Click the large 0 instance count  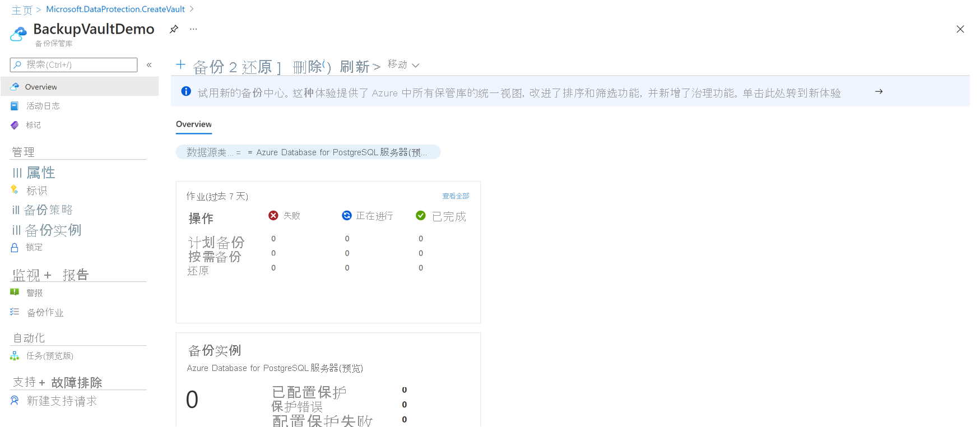192,400
